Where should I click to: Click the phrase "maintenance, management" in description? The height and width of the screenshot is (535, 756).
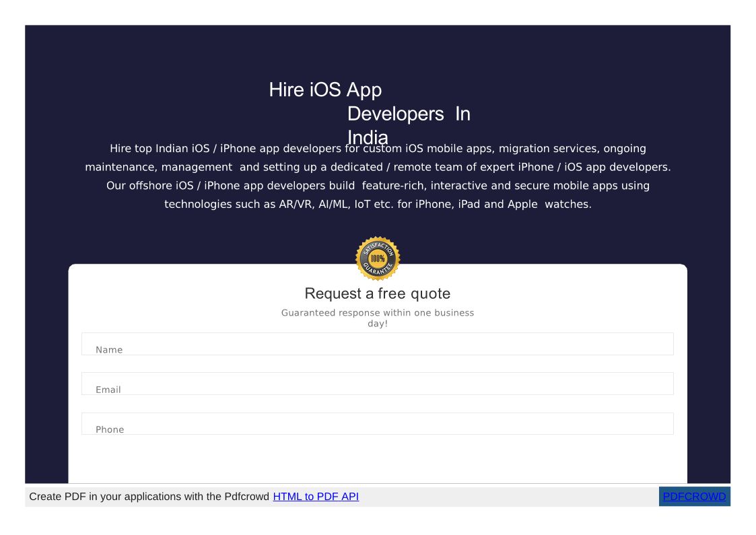pos(158,167)
